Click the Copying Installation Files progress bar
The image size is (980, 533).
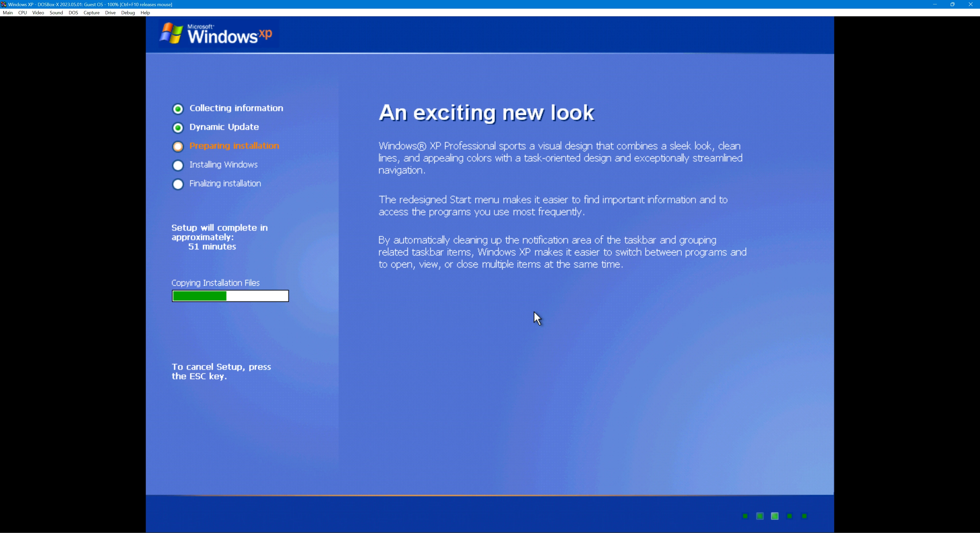pyautogui.click(x=230, y=296)
